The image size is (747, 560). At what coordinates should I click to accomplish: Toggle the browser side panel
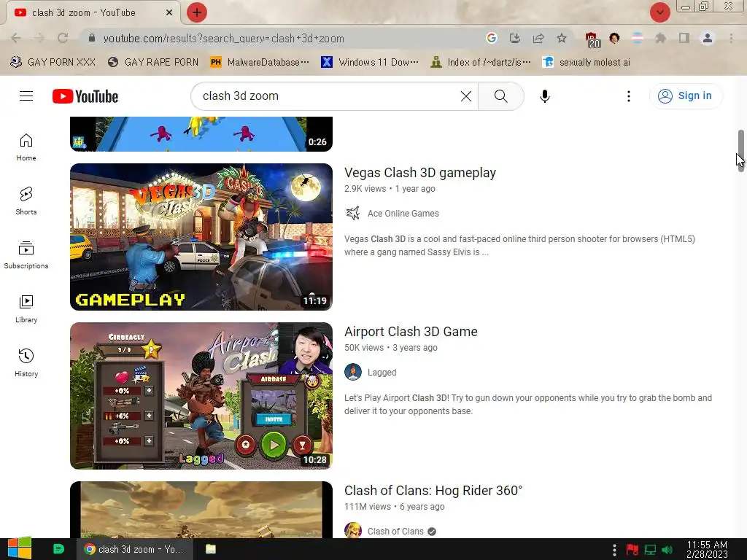pos(684,38)
